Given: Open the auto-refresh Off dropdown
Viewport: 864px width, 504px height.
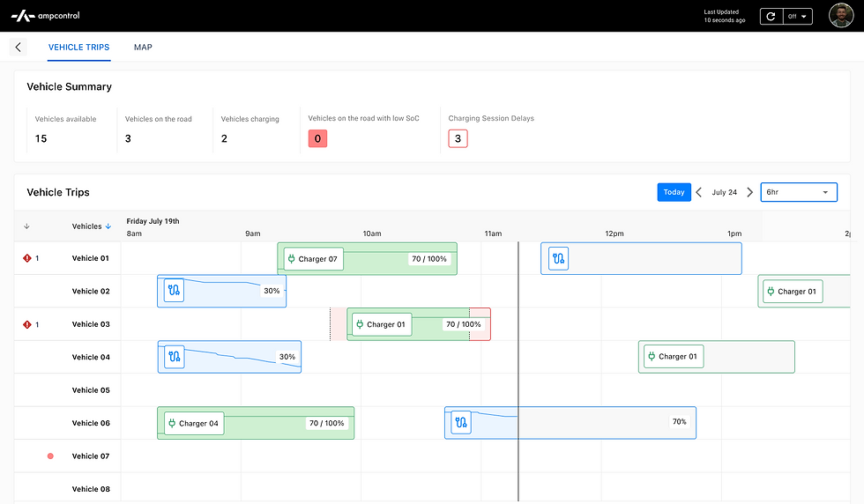Looking at the screenshot, I should [x=797, y=17].
